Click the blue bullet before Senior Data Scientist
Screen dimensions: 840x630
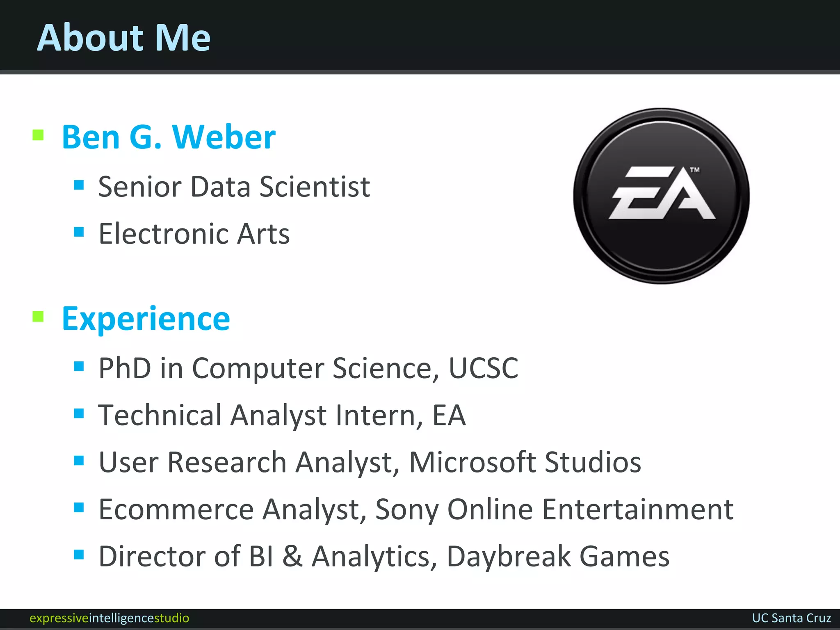pyautogui.click(x=79, y=185)
